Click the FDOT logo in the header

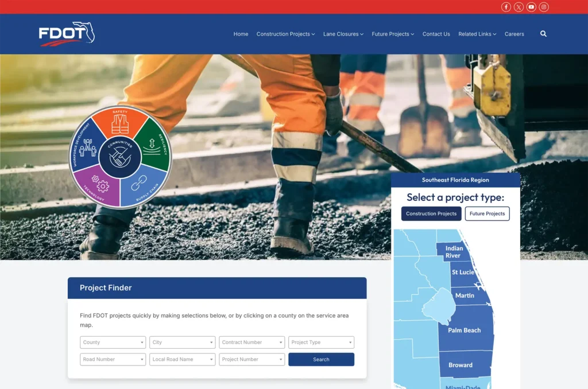(x=65, y=34)
